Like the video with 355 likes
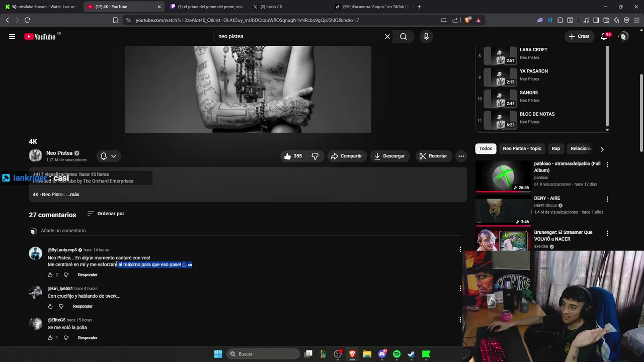The image size is (644, 362). pyautogui.click(x=293, y=156)
